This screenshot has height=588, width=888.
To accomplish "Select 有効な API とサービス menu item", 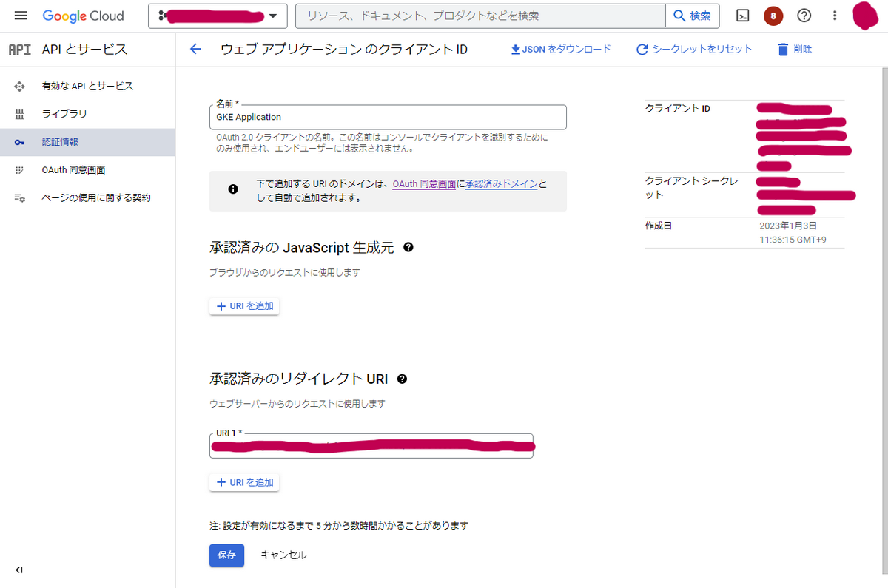I will tap(87, 87).
